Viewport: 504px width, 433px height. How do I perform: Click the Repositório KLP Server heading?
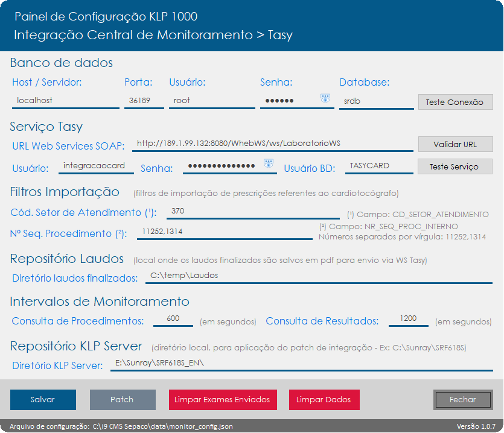(x=76, y=346)
